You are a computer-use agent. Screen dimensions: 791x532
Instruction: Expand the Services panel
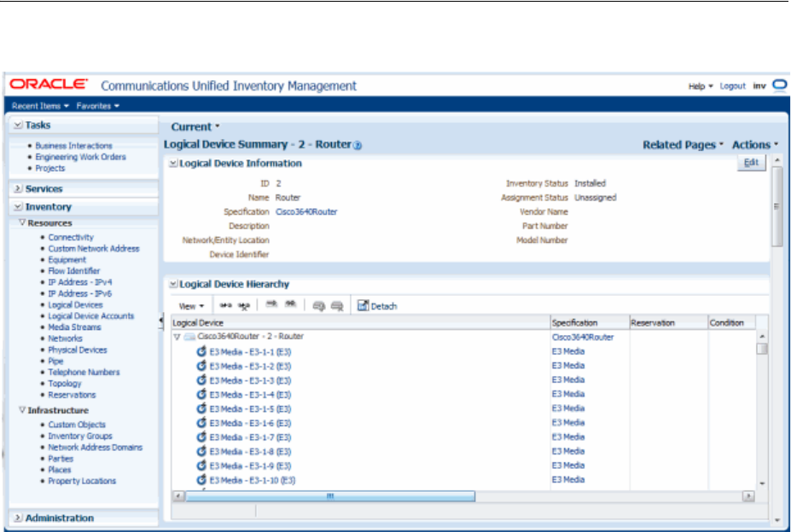click(x=18, y=188)
